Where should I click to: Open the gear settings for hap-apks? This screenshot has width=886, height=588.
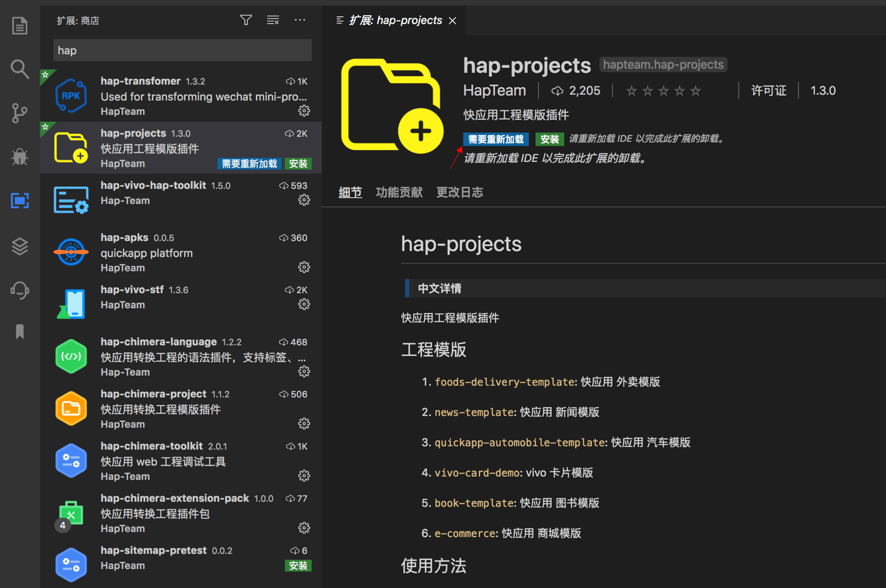304,267
